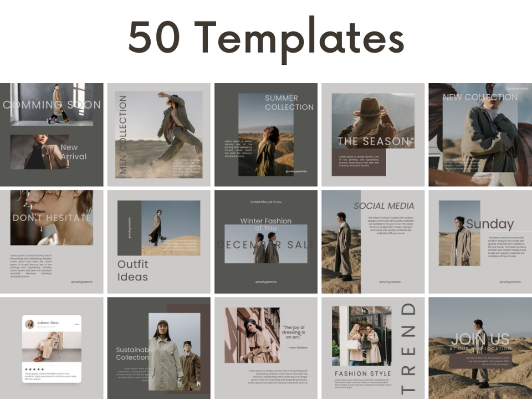
Task: Choose the Summer Collection template
Action: (266, 135)
